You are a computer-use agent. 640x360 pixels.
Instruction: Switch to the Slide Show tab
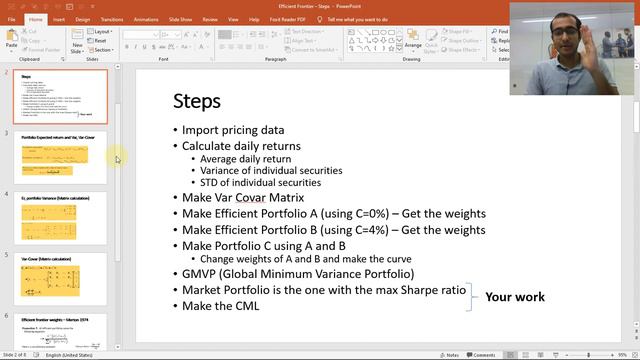click(x=180, y=19)
